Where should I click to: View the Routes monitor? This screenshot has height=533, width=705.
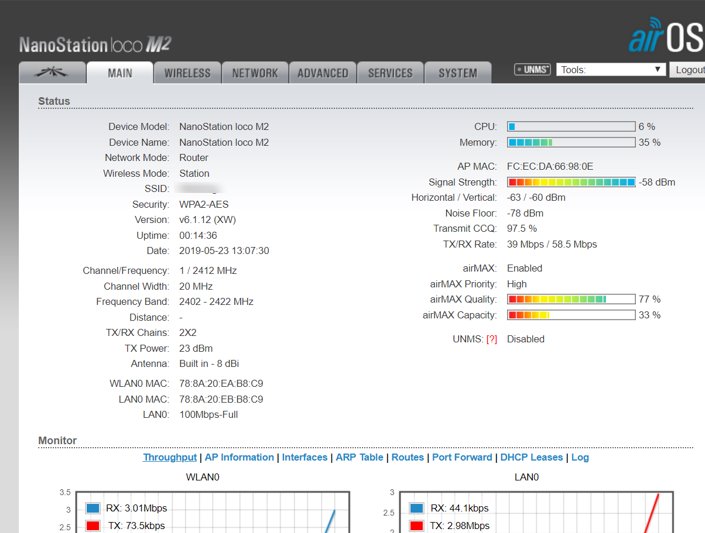[x=407, y=457]
